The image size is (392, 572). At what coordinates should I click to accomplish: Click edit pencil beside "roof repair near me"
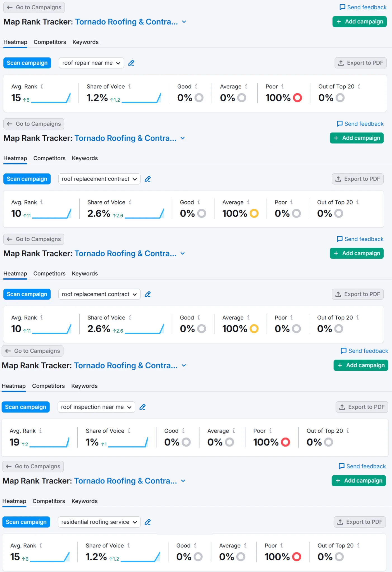(x=131, y=63)
